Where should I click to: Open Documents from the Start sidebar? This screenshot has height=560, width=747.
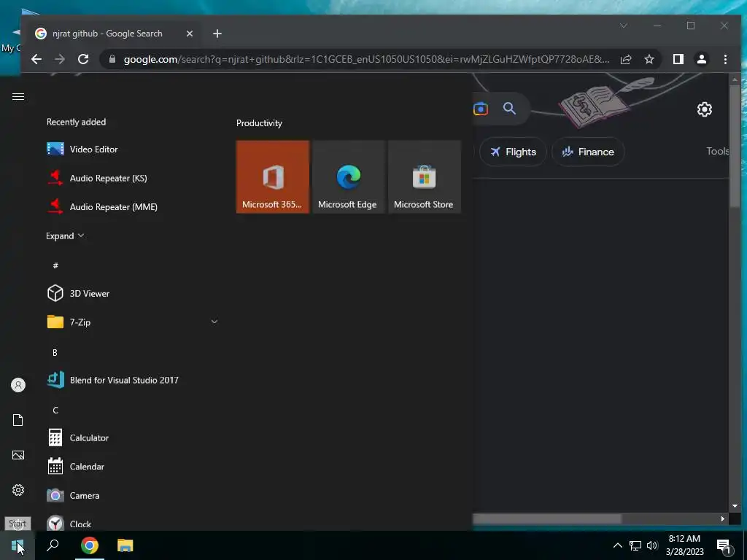[x=18, y=420]
